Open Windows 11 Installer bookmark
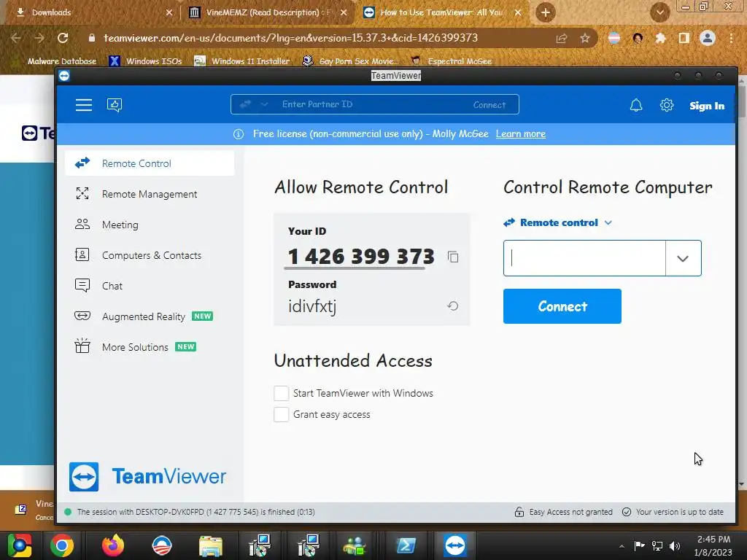The width and height of the screenshot is (747, 560). (x=242, y=61)
